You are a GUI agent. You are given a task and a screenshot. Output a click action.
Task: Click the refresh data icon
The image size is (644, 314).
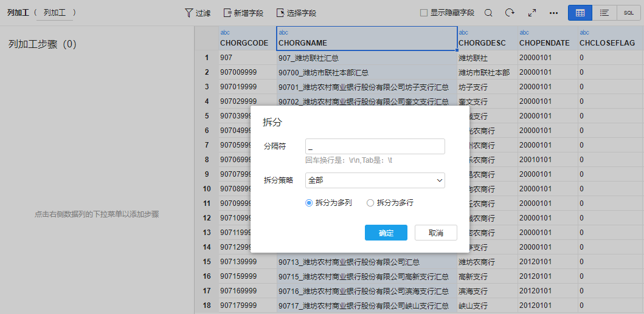click(510, 13)
